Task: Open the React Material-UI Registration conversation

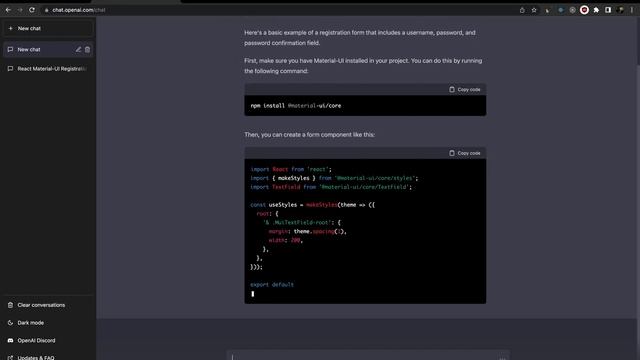Action: coord(48,69)
